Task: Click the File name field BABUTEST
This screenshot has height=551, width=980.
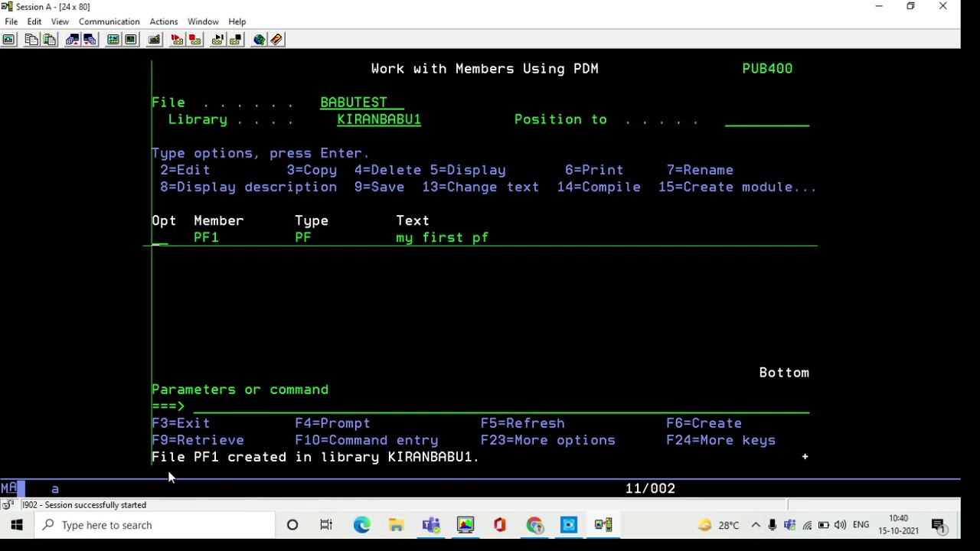Action: 362,103
